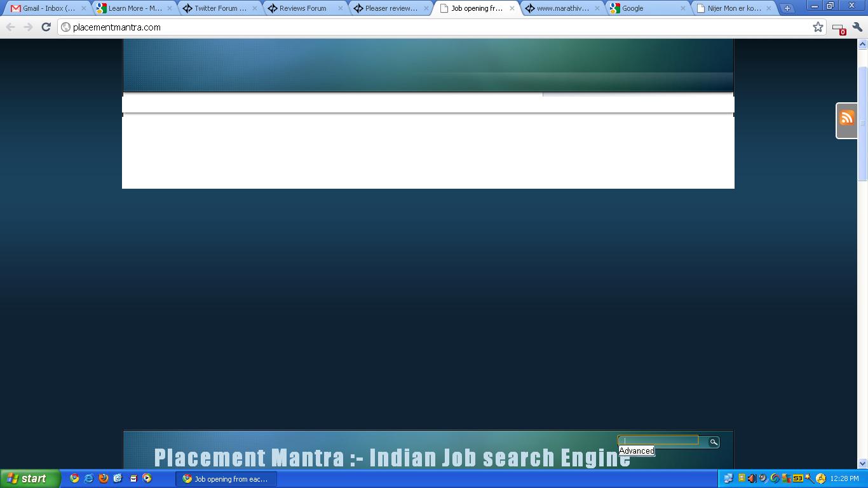The image size is (868, 488).
Task: Click the browser forward arrow
Action: pos(28,27)
